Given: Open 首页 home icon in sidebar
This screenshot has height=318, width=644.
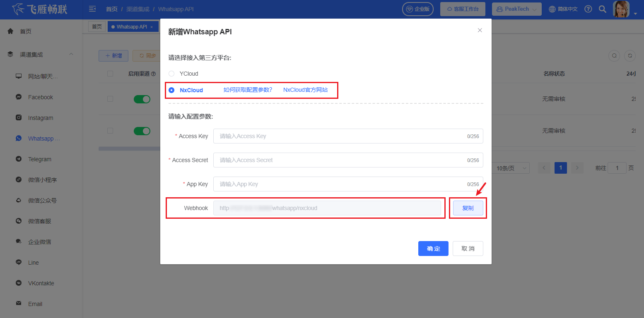Looking at the screenshot, I should tap(11, 31).
